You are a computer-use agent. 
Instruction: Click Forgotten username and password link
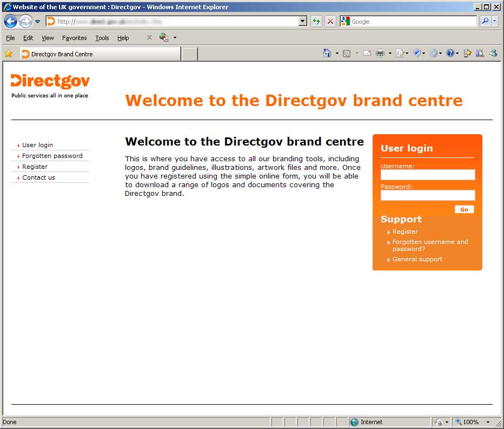coord(430,246)
